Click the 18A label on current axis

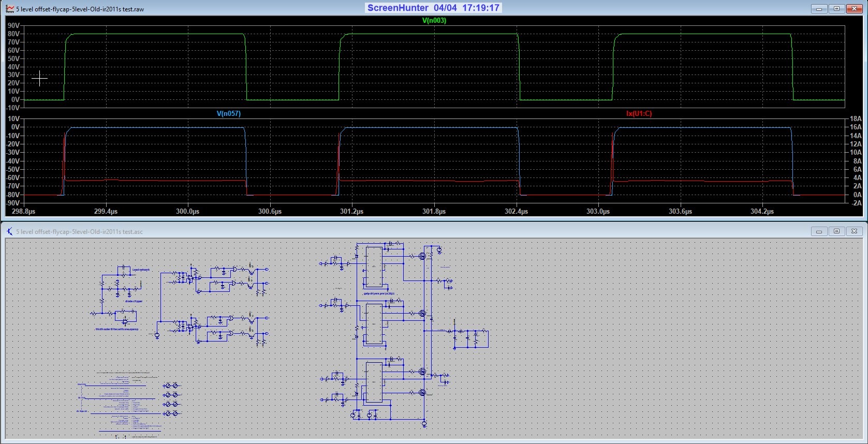coord(855,119)
